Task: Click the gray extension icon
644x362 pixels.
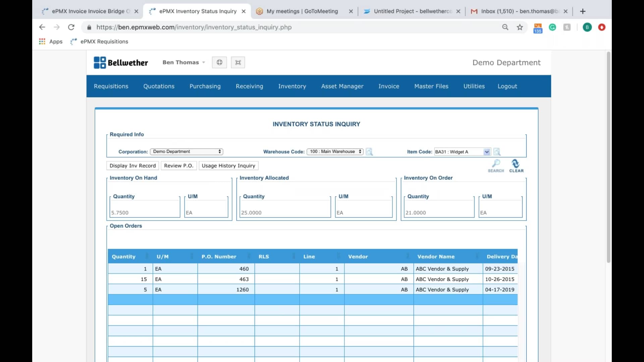Action: coord(567,27)
